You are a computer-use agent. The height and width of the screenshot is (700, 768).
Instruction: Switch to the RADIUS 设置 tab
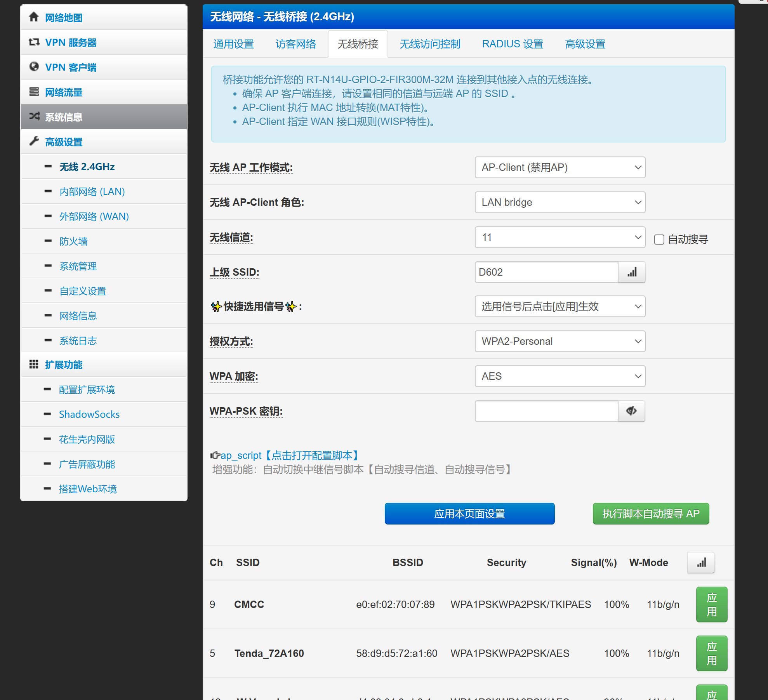(512, 44)
